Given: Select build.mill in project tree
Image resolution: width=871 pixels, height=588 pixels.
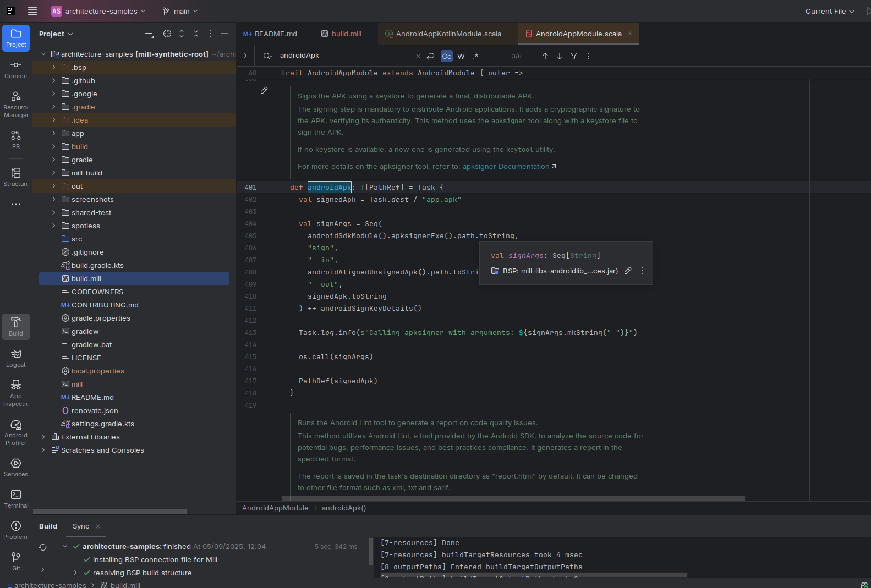Looking at the screenshot, I should tap(134, 278).
